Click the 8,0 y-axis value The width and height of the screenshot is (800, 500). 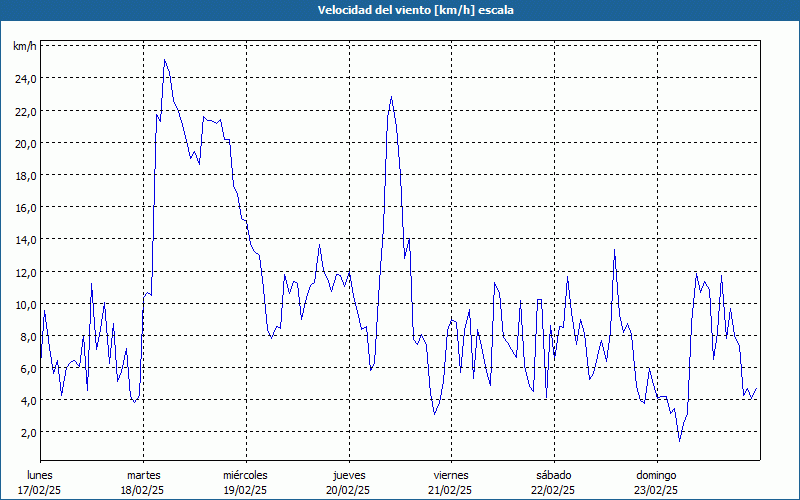click(28, 336)
